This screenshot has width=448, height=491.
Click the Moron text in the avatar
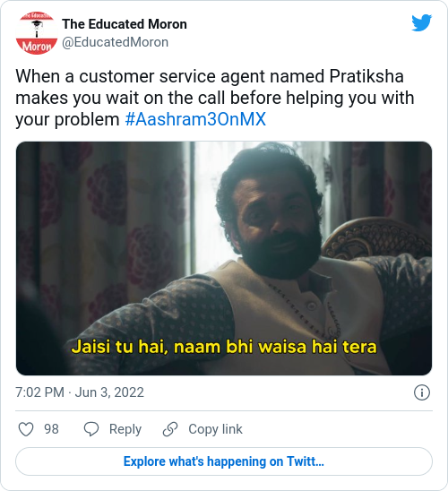pyautogui.click(x=37, y=47)
